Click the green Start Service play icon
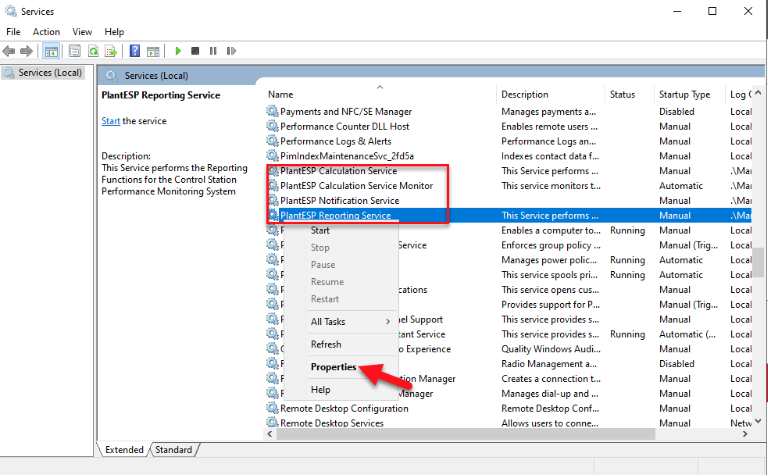Screen dimensions: 768x476 pos(178,51)
